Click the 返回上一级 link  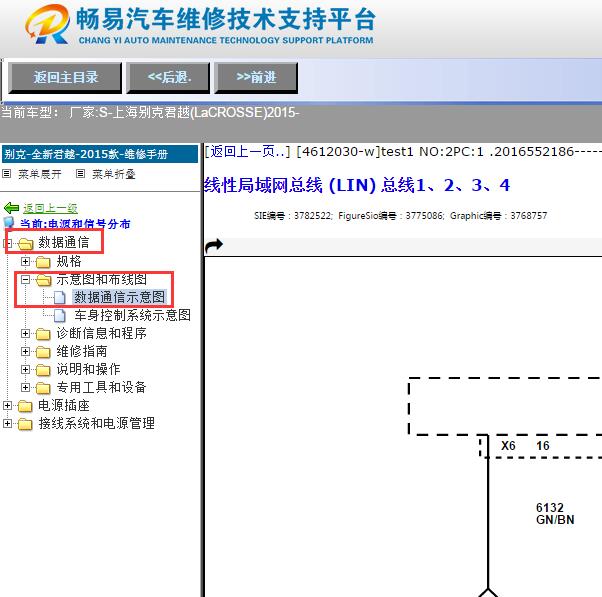50,208
